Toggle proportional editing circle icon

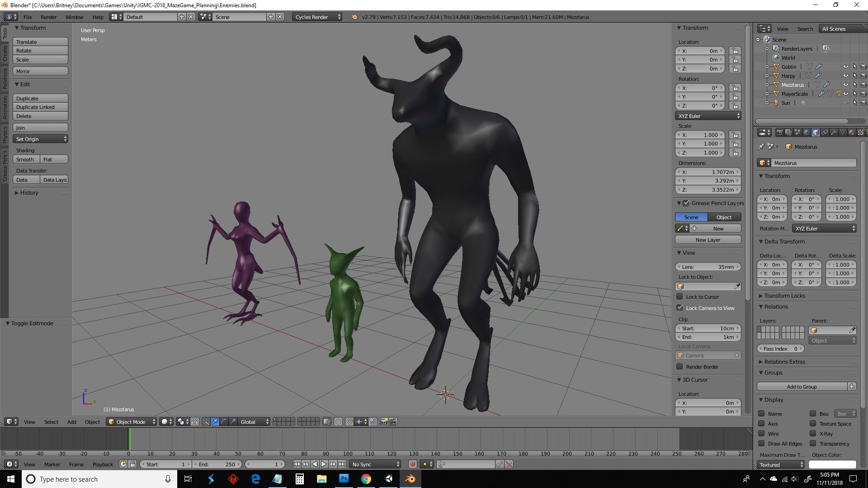coord(338,422)
